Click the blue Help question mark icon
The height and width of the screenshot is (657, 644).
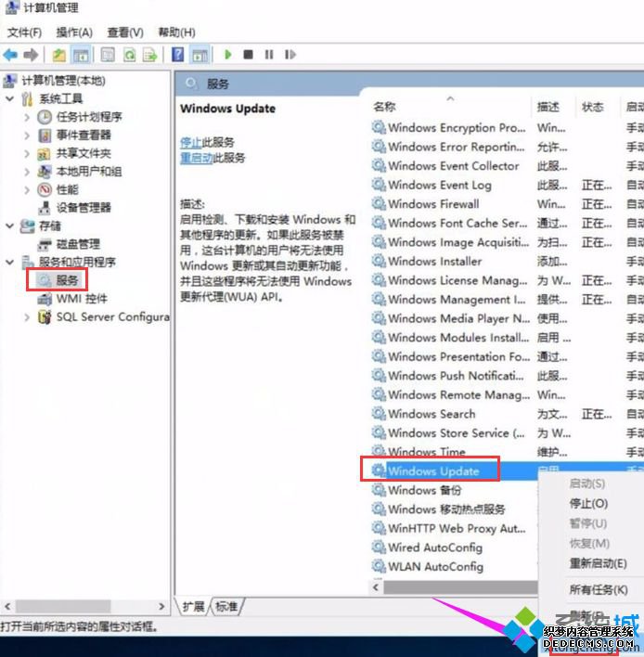click(178, 55)
